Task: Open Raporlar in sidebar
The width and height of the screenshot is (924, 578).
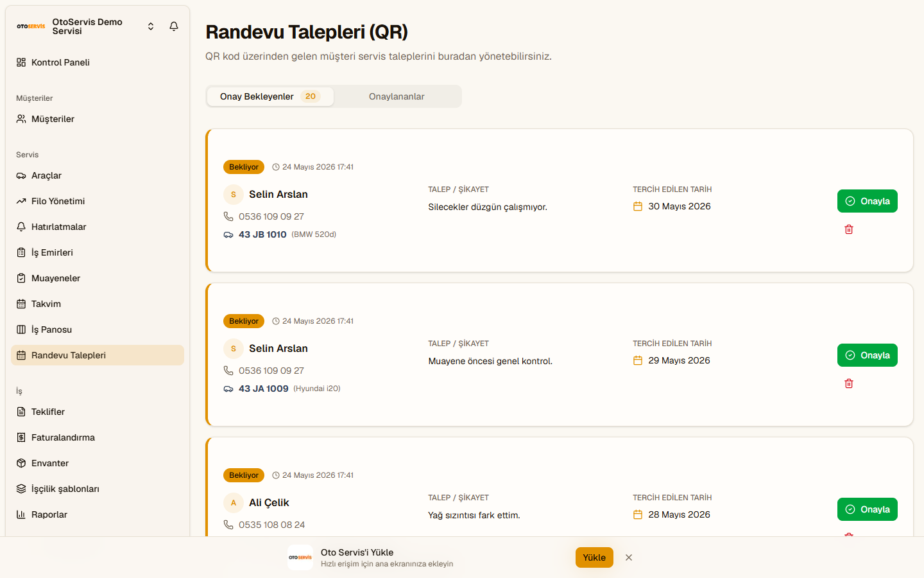Action: click(x=98, y=514)
